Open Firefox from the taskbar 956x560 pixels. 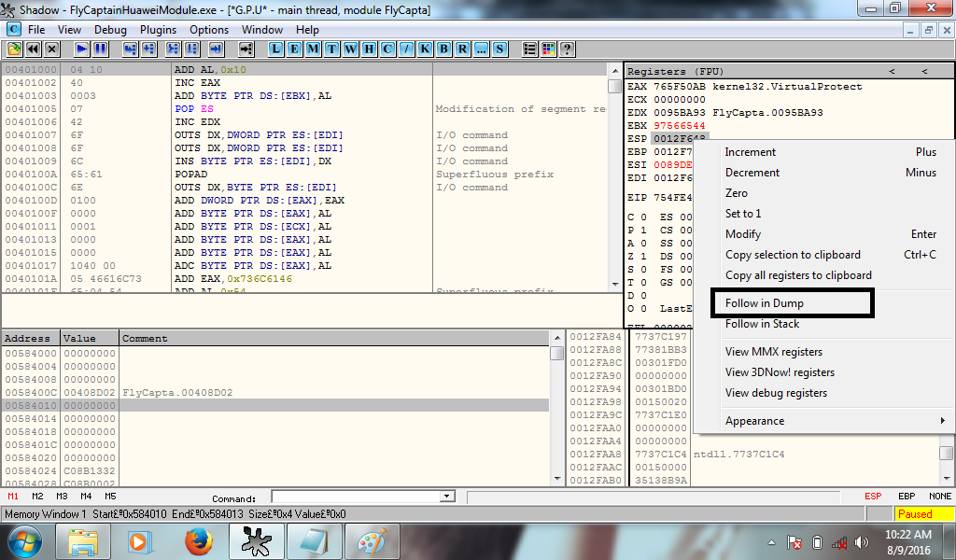coord(199,542)
